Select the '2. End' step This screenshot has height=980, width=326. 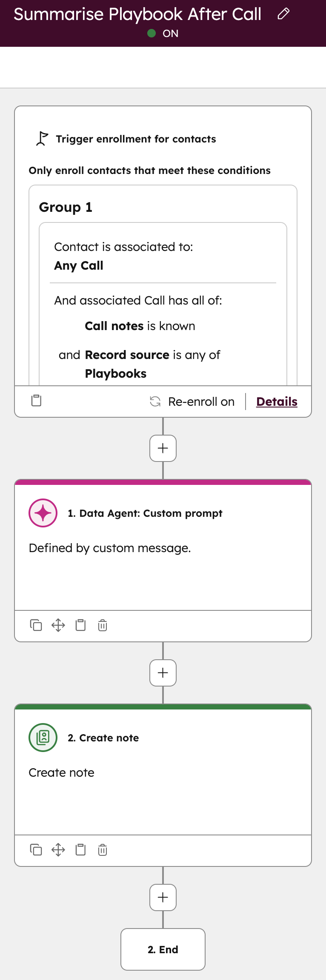[163, 949]
